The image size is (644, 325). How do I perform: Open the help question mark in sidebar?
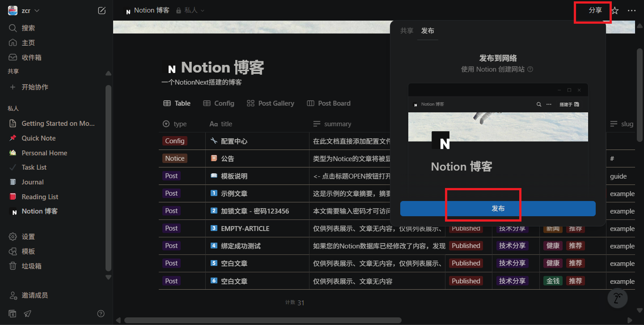pyautogui.click(x=101, y=313)
